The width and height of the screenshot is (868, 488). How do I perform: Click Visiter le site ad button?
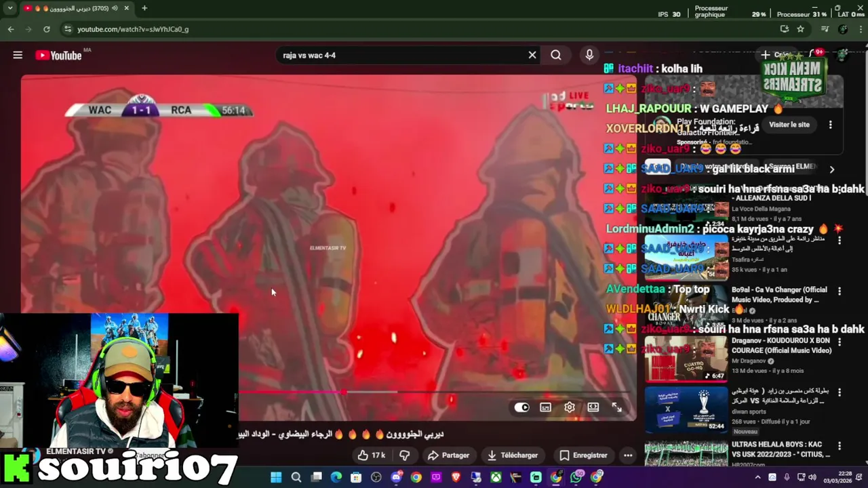(789, 125)
